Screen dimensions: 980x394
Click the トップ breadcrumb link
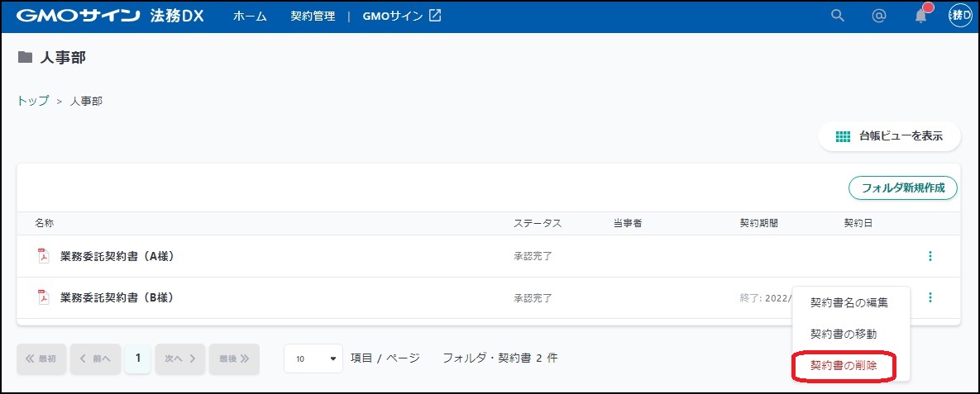[x=32, y=101]
